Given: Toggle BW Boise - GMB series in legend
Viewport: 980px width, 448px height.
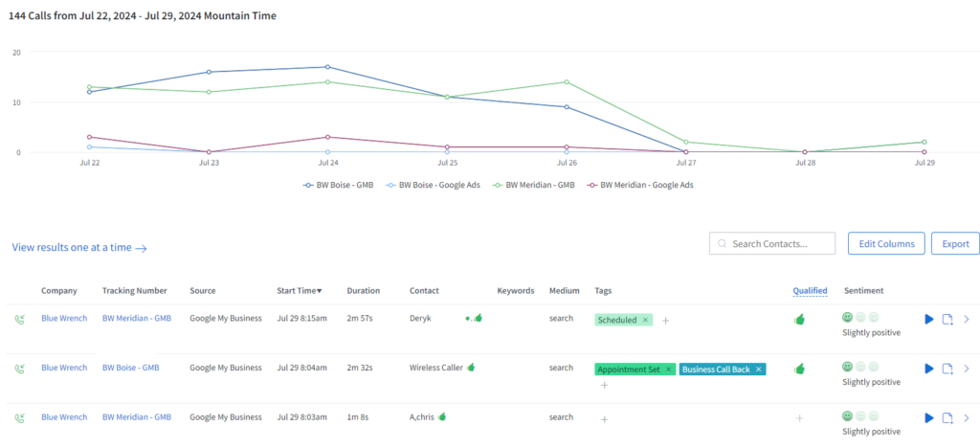Looking at the screenshot, I should (340, 185).
